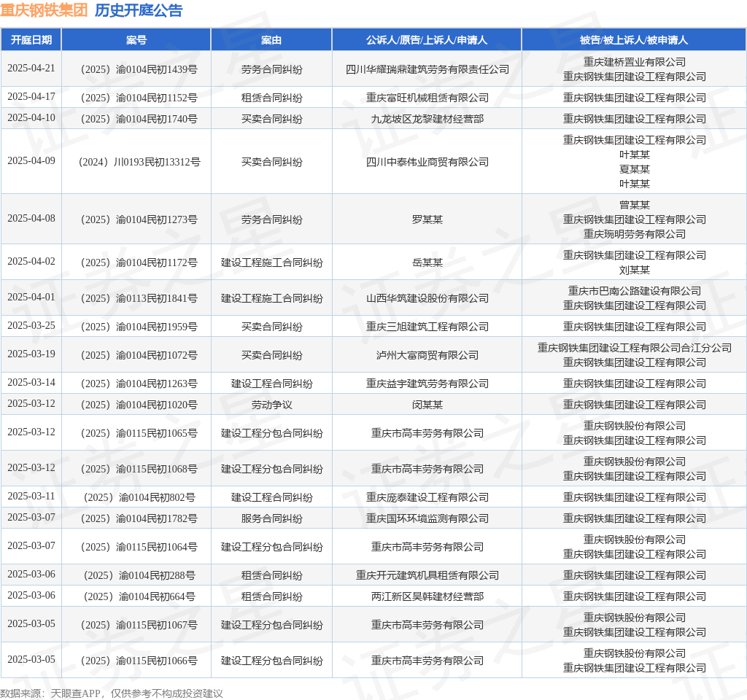Screen dimensions: 747x700
Task: Click plaintiff 四川中泰伟业商贸有限公司
Action: [x=427, y=162]
